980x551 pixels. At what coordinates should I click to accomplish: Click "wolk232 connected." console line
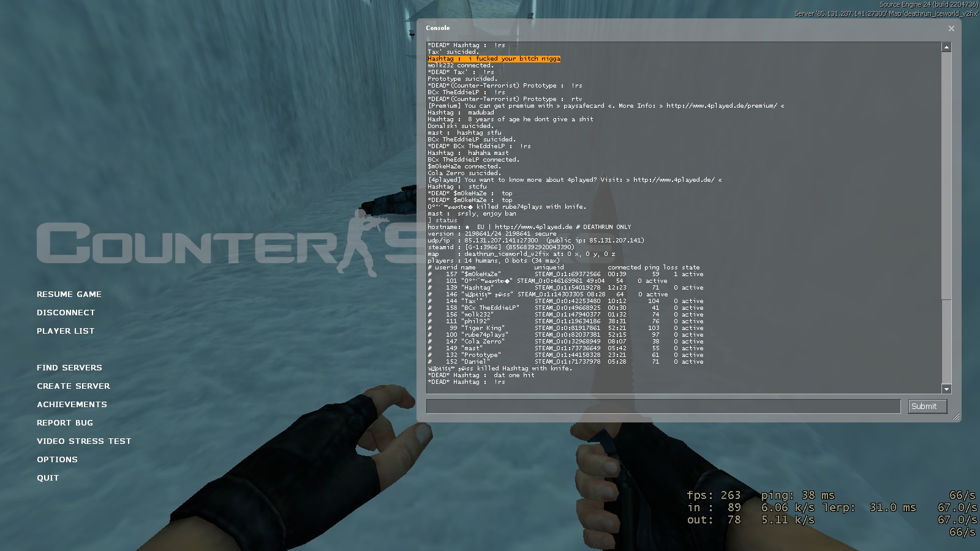pos(461,66)
